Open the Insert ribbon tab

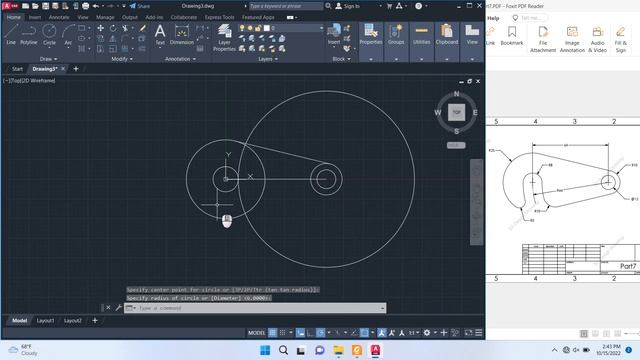(35, 18)
